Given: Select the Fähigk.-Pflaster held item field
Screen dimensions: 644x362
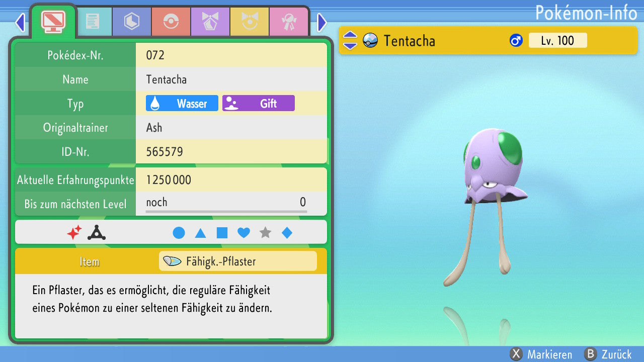Looking at the screenshot, I should (x=237, y=261).
